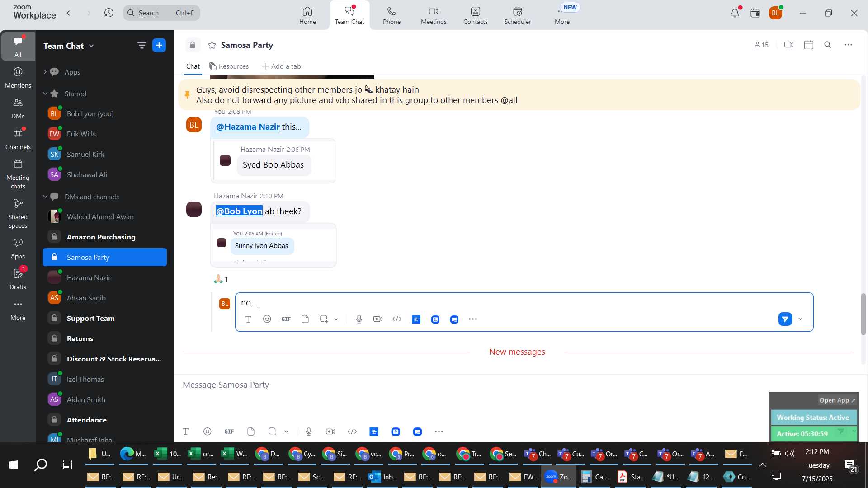The image size is (868, 488).
Task: Open more options for the chat header
Action: [x=849, y=45]
